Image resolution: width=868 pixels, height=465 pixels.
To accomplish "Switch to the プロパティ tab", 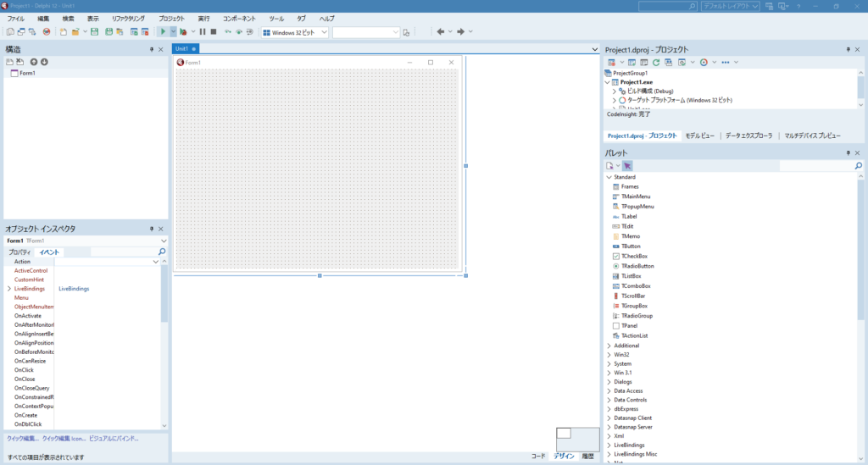I will coord(19,252).
